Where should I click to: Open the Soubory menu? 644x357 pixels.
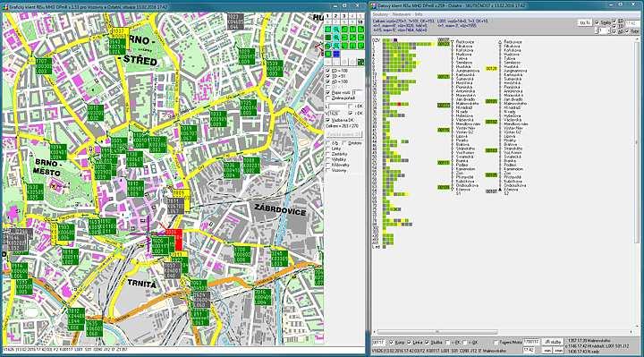(x=380, y=14)
